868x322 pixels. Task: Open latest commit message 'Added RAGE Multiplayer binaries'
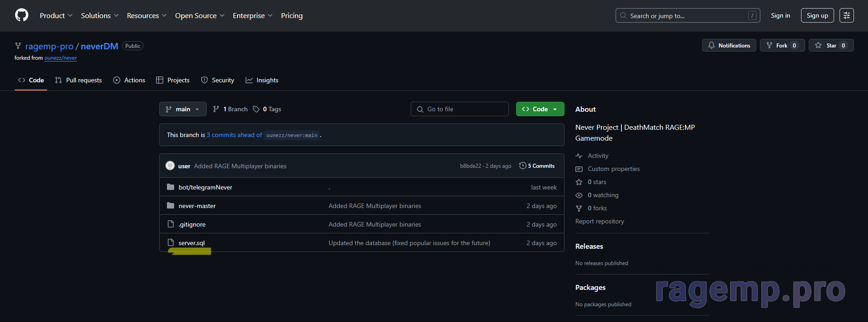[x=240, y=166]
